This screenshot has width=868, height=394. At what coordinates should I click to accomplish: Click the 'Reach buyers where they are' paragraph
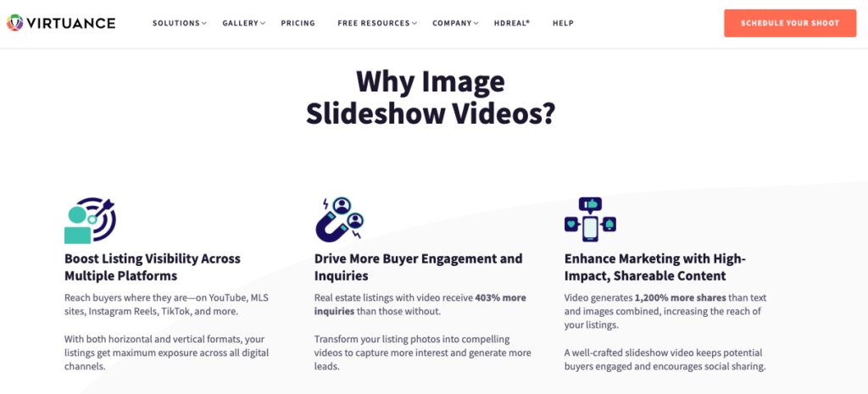167,304
